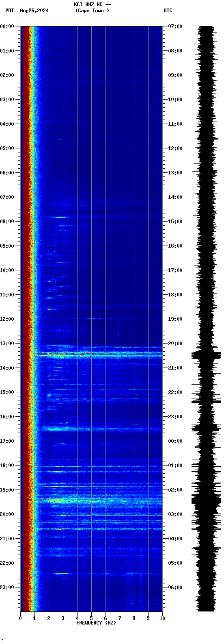This screenshot has width=224, height=644.
Task: Click the 14:00 label on PDT axis
Action: point(7,368)
